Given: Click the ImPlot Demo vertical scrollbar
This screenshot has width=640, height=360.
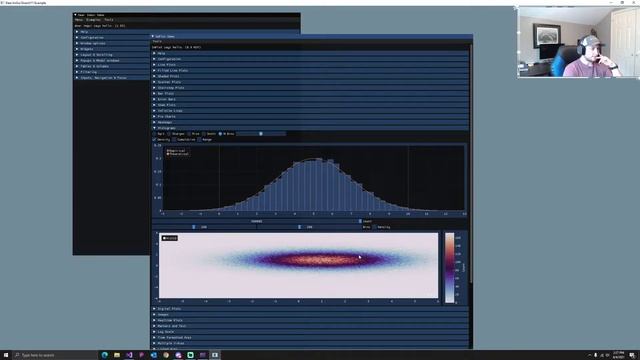Looking at the screenshot, I should coord(471,163).
